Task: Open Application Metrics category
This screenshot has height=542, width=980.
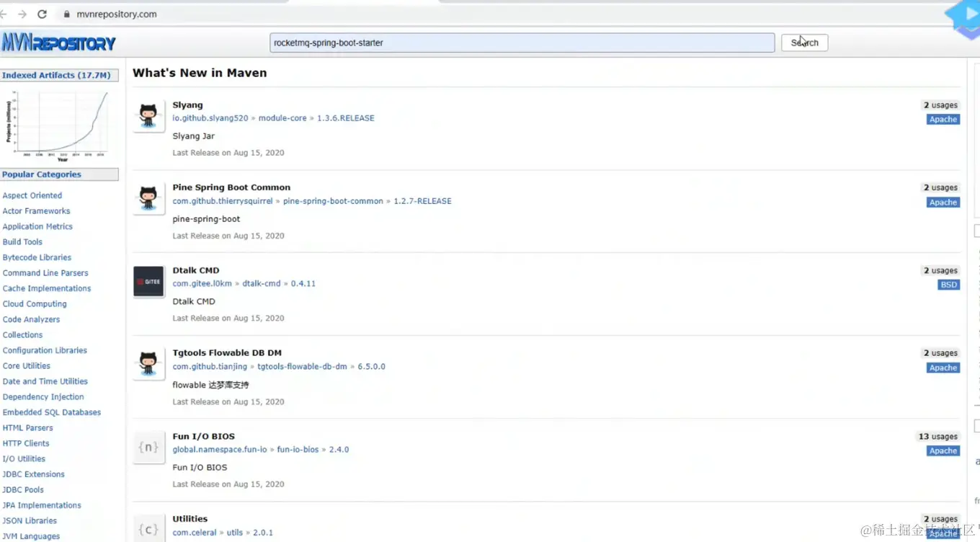Action: click(37, 226)
